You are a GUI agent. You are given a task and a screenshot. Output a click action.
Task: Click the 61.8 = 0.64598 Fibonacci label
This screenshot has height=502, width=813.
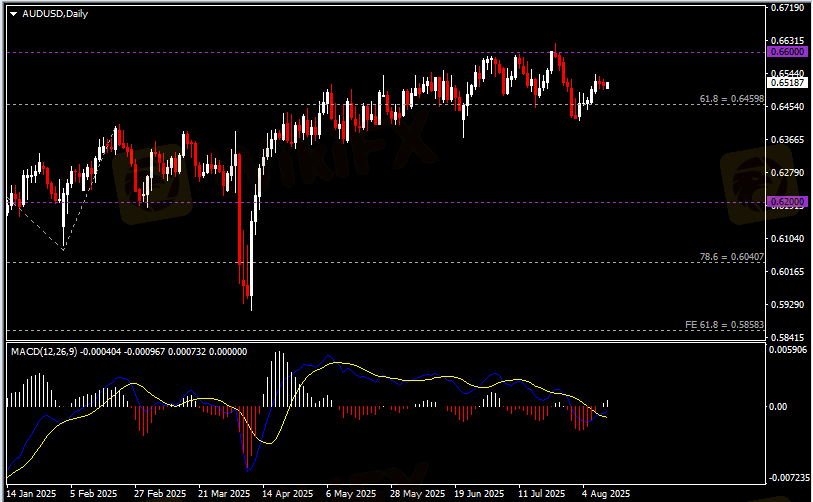tap(731, 99)
